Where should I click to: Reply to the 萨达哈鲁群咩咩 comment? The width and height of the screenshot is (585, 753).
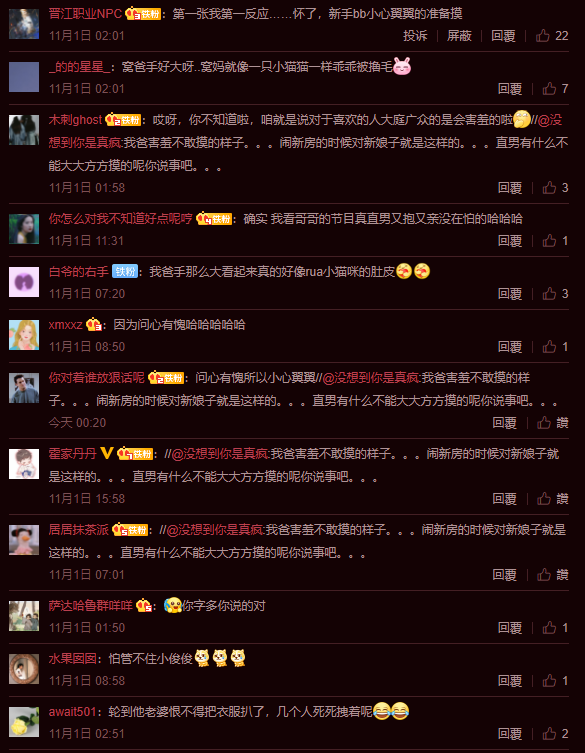[510, 628]
